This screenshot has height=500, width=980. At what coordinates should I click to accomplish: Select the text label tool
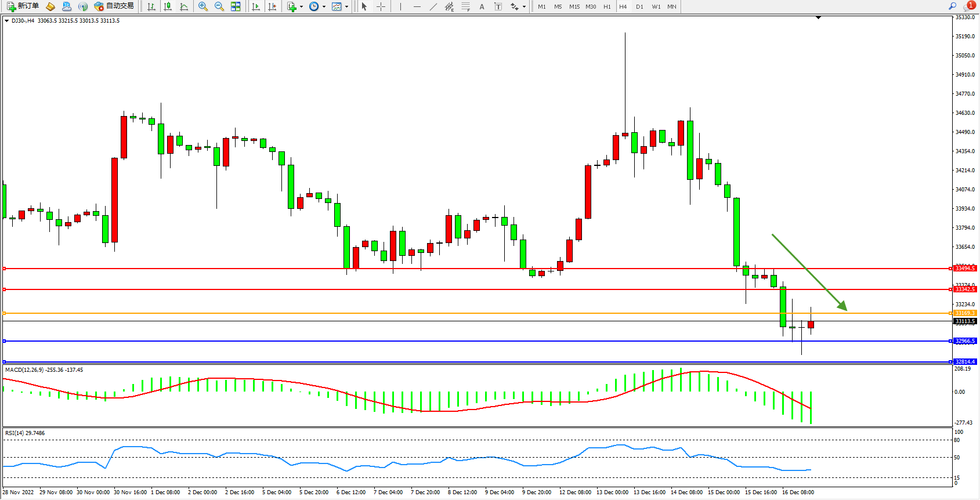coord(498,6)
